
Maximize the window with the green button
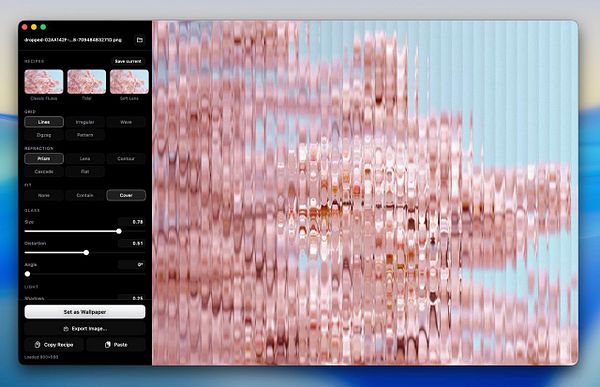pyautogui.click(x=43, y=27)
